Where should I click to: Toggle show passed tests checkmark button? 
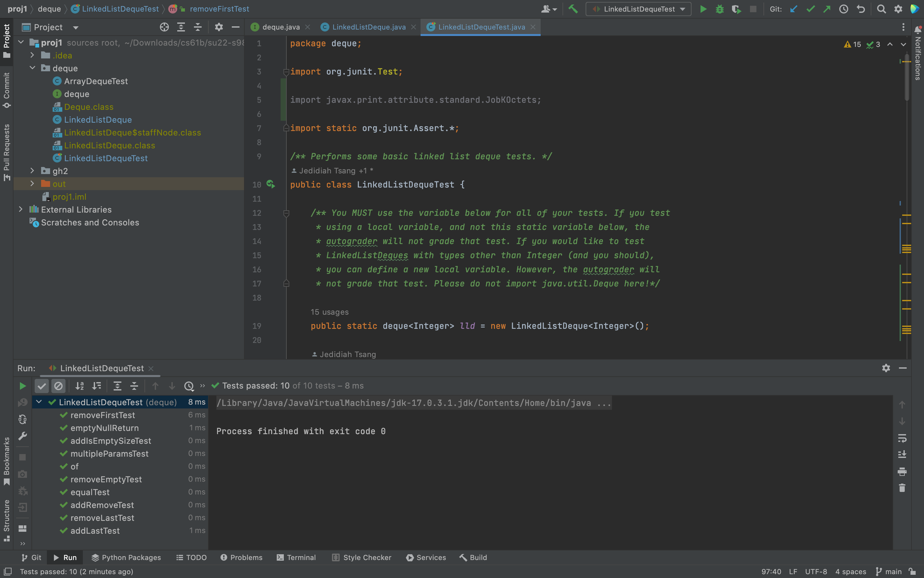pyautogui.click(x=42, y=386)
